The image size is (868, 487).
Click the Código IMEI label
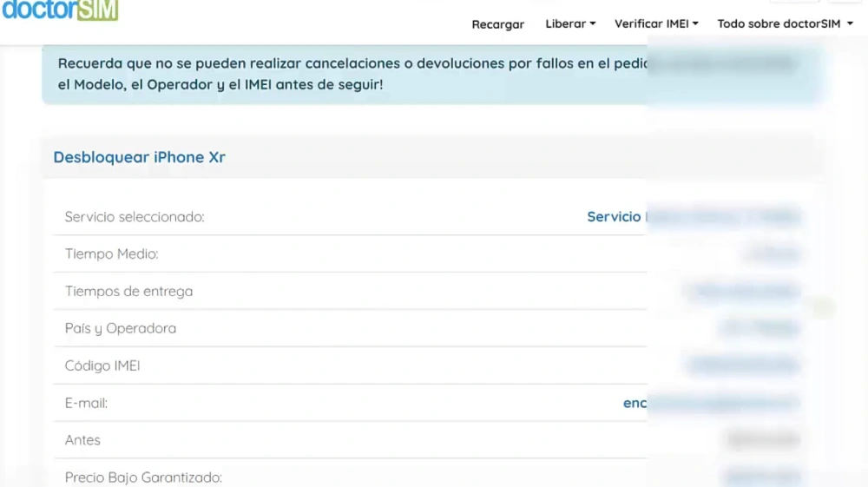(102, 366)
